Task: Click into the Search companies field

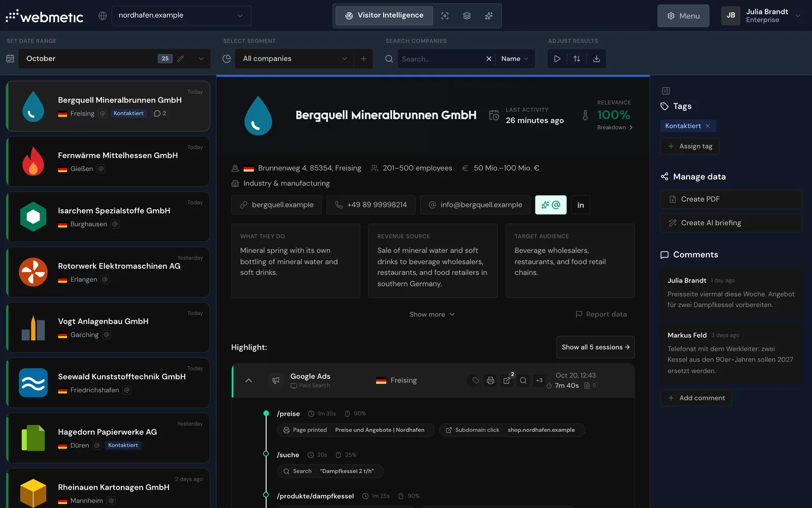Action: 441,59
